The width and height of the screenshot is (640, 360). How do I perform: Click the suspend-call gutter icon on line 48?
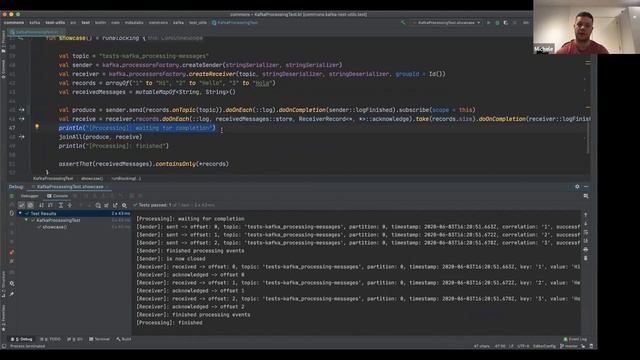tap(22, 137)
